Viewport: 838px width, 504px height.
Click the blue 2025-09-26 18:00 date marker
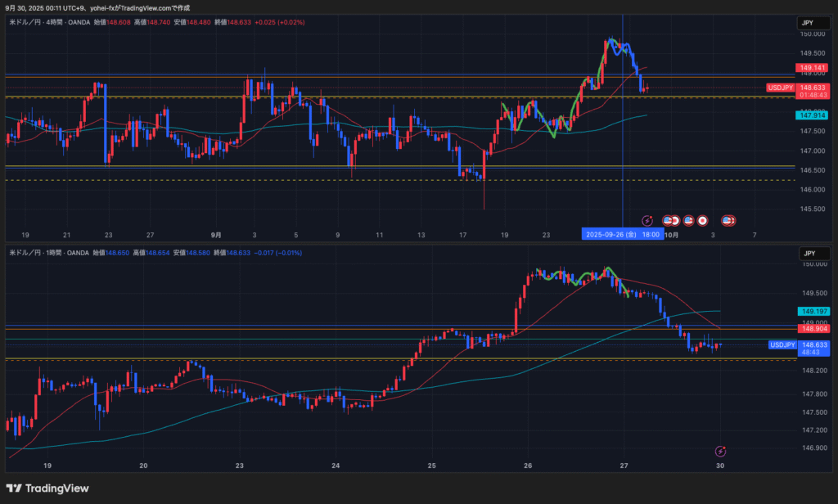(x=623, y=234)
